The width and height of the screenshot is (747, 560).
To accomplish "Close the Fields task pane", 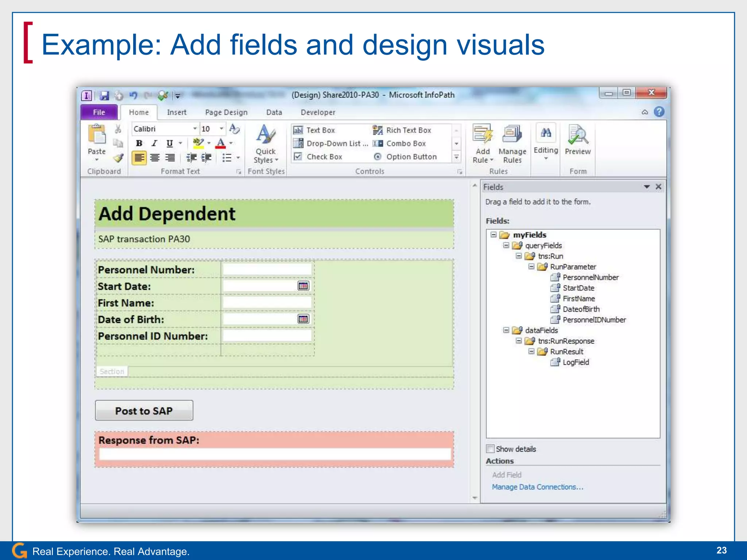I will point(658,187).
